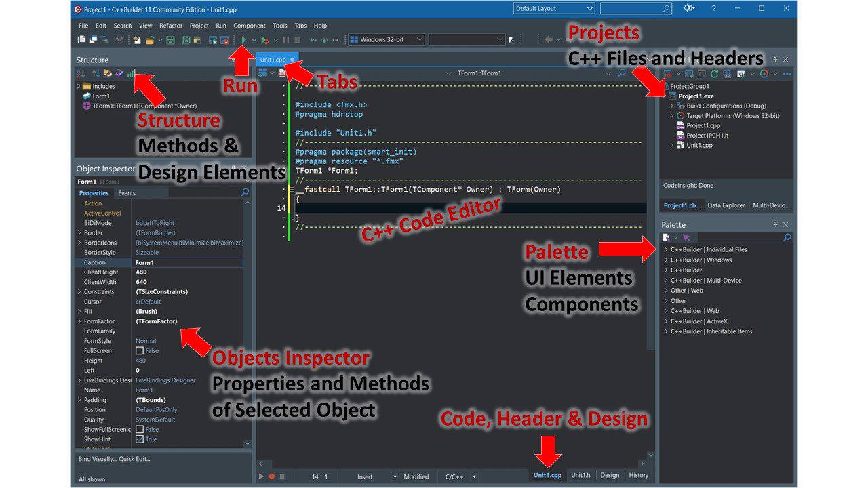Viewport: 868px width, 488px height.
Task: Open the Refactor menu
Action: (171, 26)
